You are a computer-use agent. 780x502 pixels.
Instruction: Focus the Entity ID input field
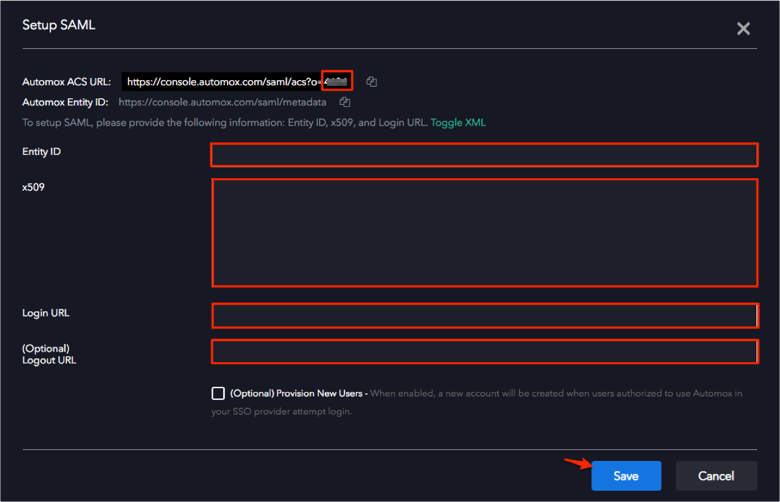click(x=484, y=154)
